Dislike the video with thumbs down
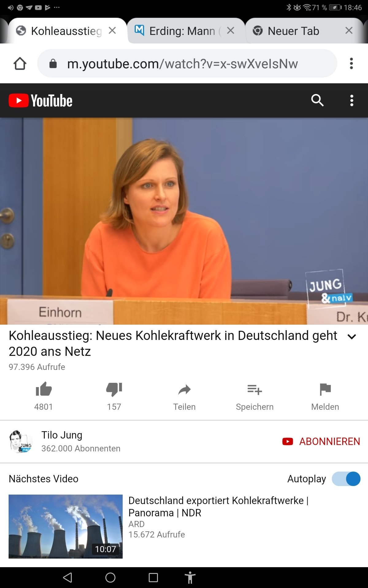The width and height of the screenshot is (368, 588). pos(114,390)
